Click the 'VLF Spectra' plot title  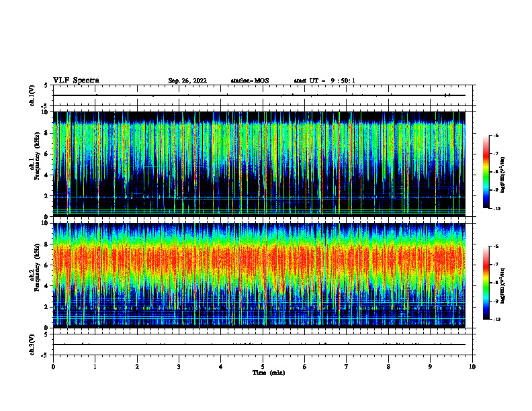pyautogui.click(x=76, y=81)
